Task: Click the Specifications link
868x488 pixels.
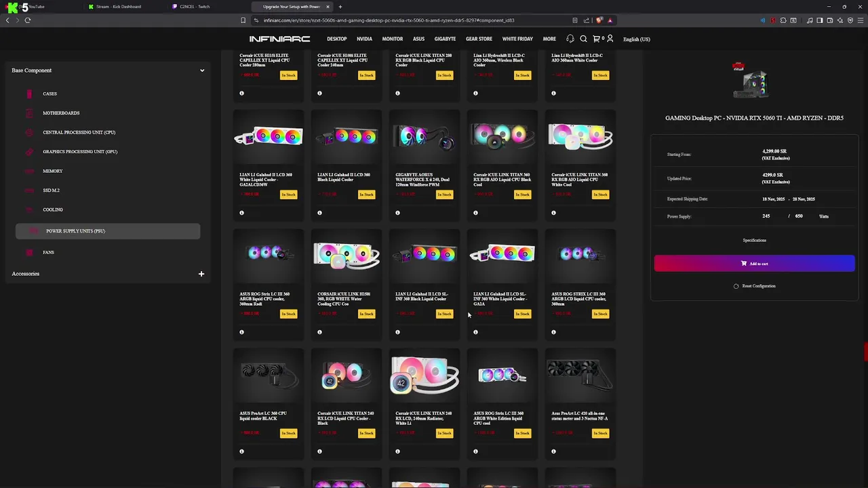Action: [x=754, y=240]
